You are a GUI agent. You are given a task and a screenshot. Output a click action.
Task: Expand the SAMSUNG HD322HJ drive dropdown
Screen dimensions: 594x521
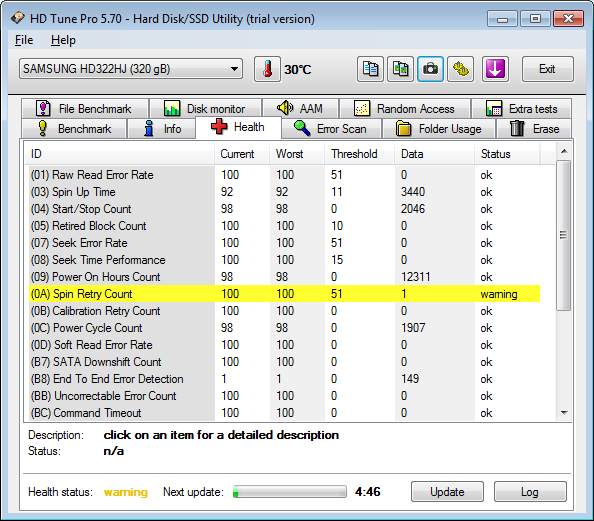click(x=131, y=69)
